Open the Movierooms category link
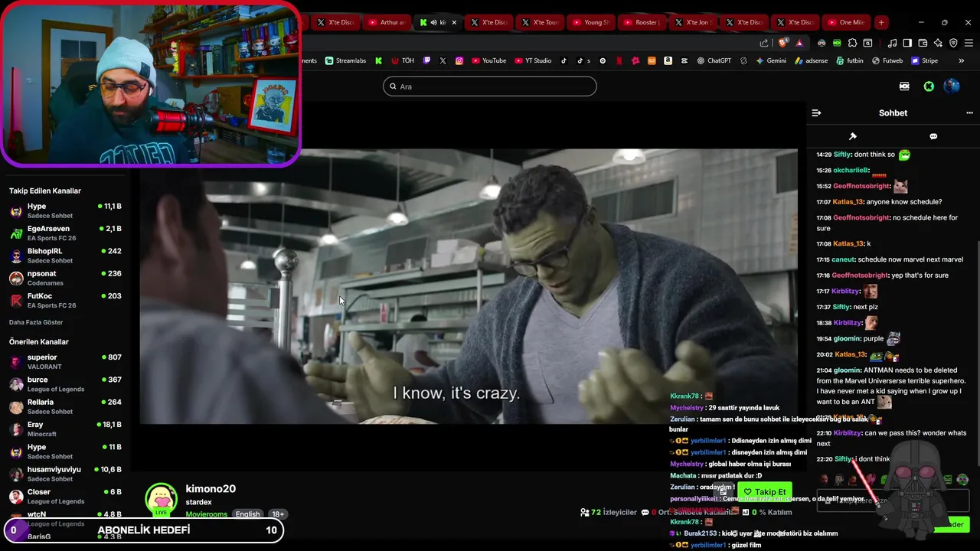This screenshot has width=980, height=551. click(206, 514)
